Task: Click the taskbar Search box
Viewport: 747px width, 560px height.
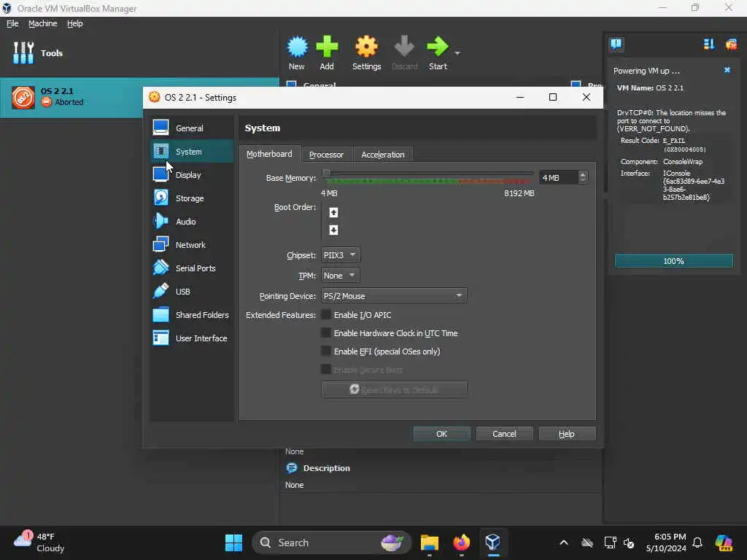Action: 331,542
